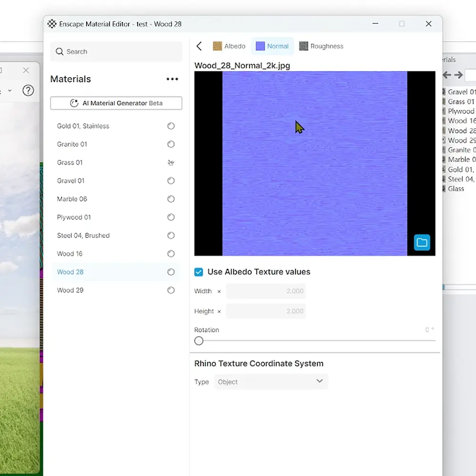Viewport: 476px width, 476px height.
Task: Click the help question mark icon in left window
Action: [28, 90]
